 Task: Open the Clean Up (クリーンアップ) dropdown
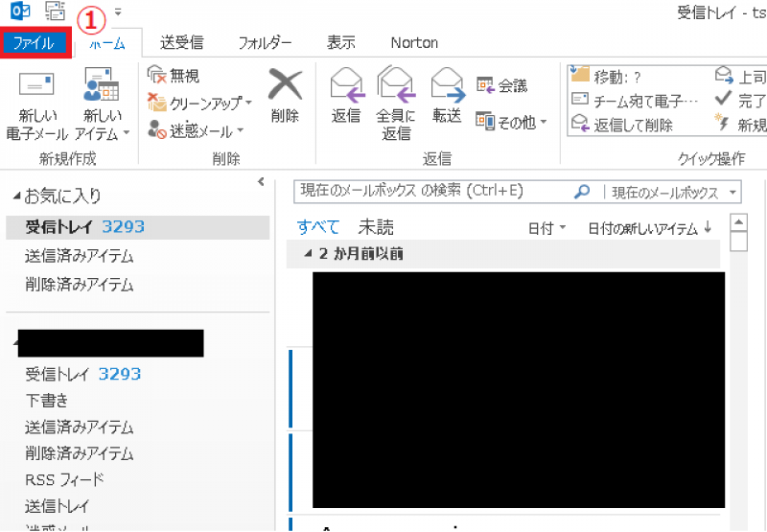(247, 104)
